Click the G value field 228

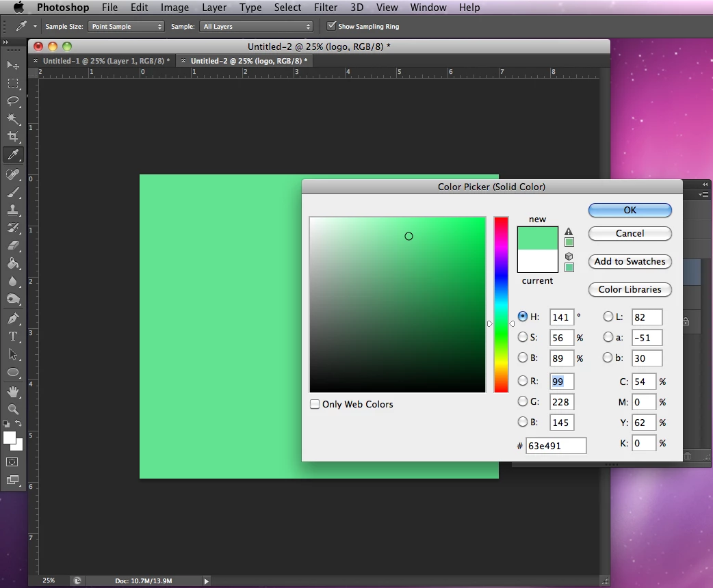562,402
